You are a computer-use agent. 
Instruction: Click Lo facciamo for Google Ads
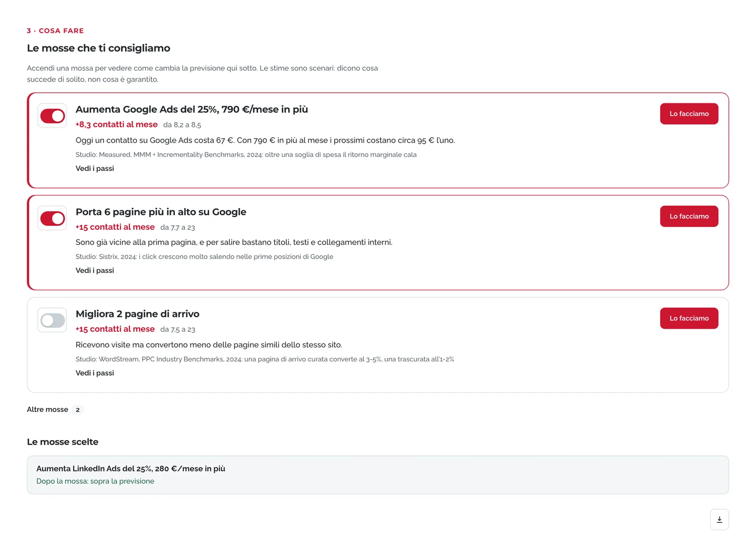(689, 114)
